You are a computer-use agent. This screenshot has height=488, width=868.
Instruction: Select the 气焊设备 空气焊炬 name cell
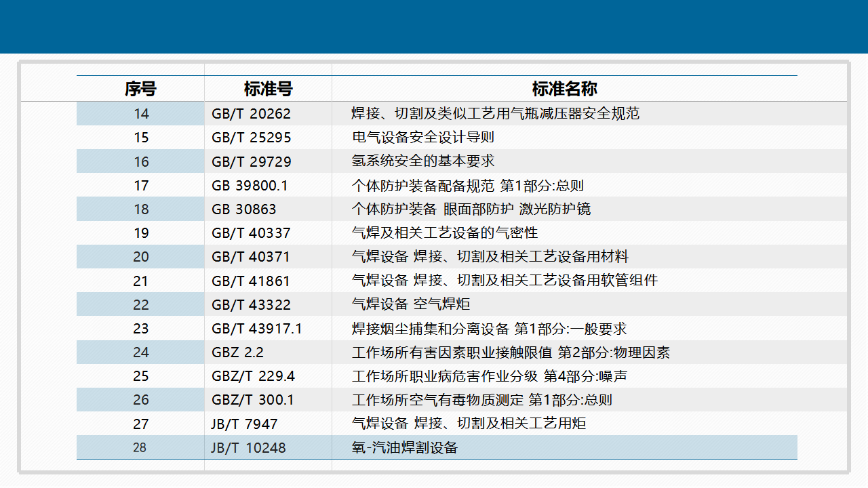click(411, 304)
